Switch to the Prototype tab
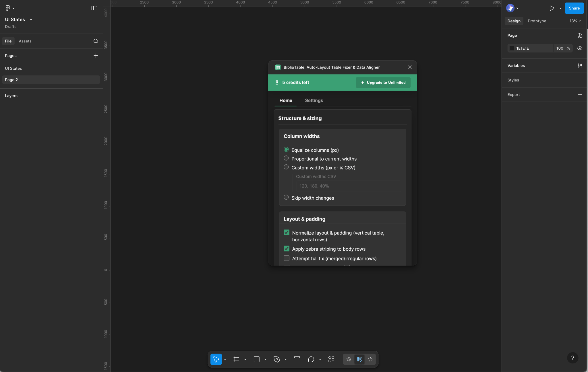This screenshot has height=372, width=588. [x=536, y=21]
